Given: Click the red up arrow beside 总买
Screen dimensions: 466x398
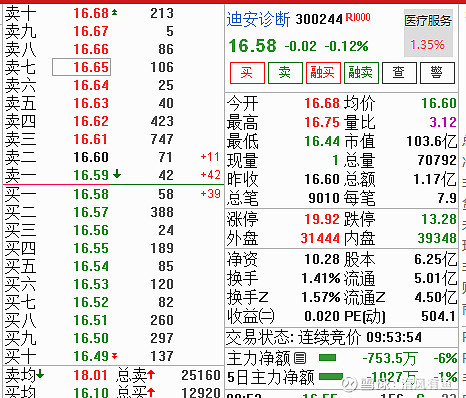Looking at the screenshot, I should (151, 392).
